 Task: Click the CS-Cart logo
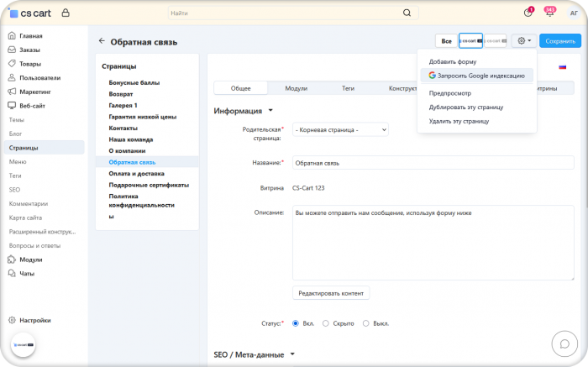[x=30, y=13]
